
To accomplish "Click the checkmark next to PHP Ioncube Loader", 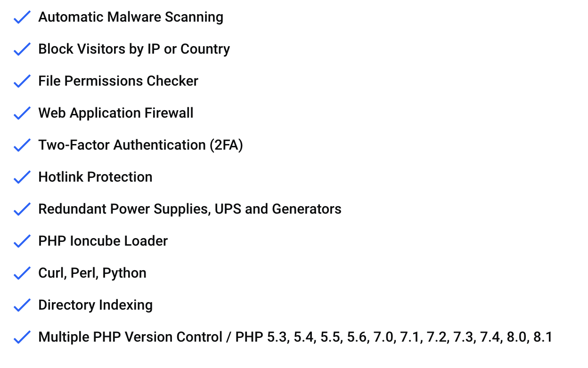I will point(22,241).
